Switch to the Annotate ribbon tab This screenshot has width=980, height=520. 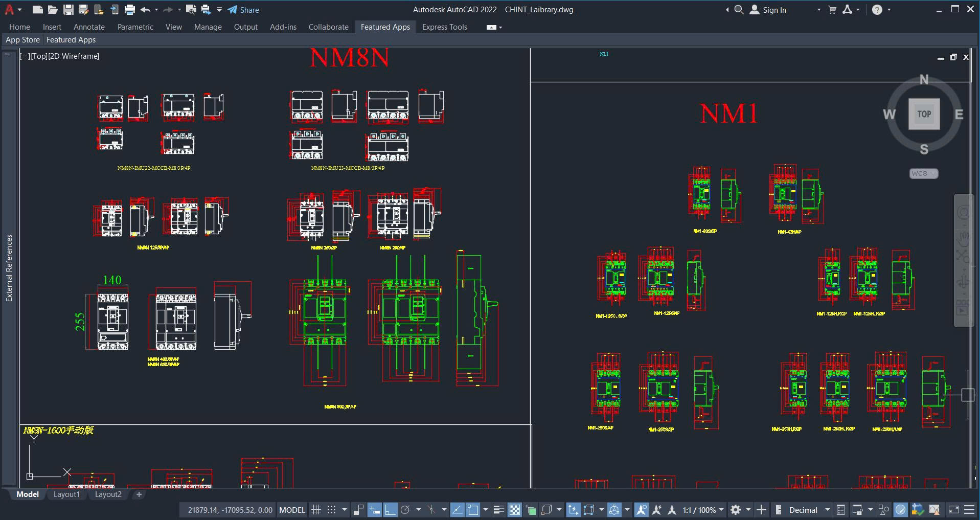(89, 27)
